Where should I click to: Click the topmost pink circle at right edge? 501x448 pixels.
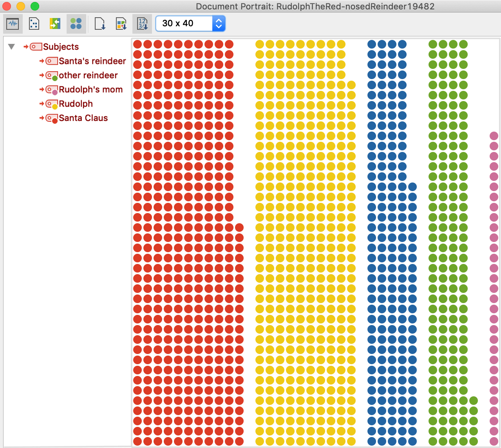pyautogui.click(x=494, y=136)
